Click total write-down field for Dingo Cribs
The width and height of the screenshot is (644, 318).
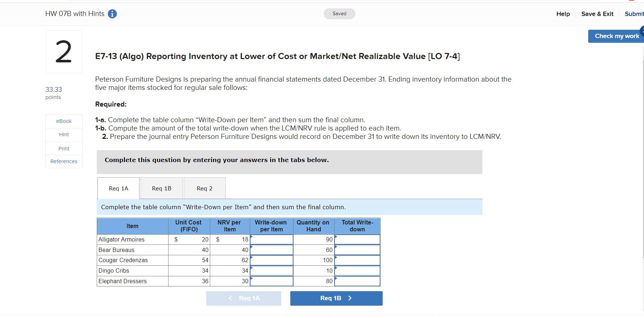(357, 271)
